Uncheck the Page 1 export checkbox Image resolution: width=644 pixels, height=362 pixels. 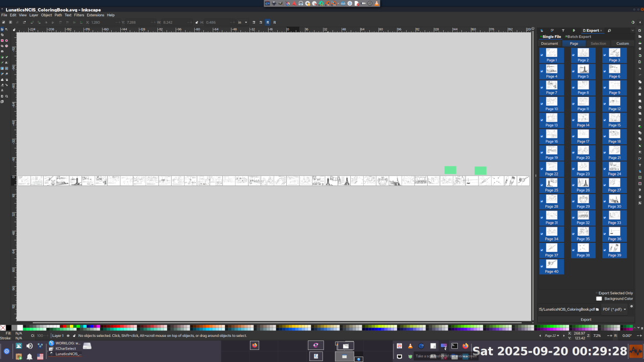point(542,55)
